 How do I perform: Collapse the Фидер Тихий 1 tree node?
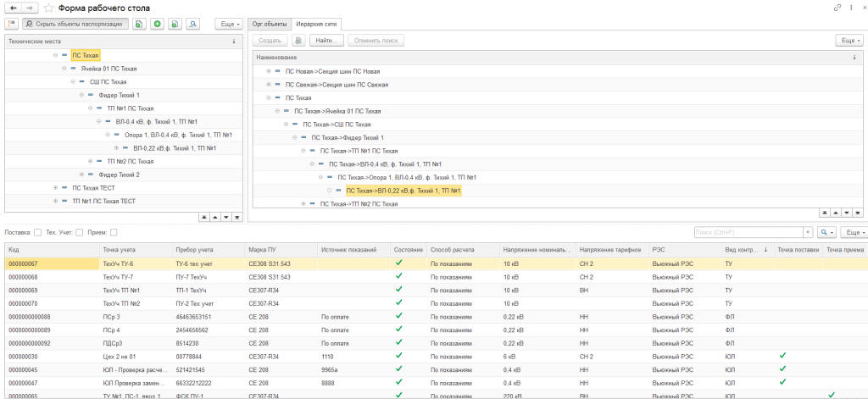pyautogui.click(x=81, y=96)
